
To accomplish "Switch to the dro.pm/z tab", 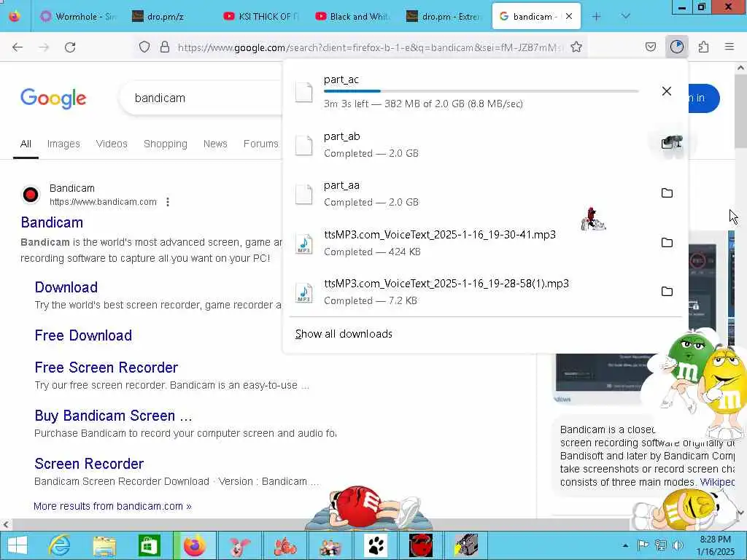I will 169,16.
